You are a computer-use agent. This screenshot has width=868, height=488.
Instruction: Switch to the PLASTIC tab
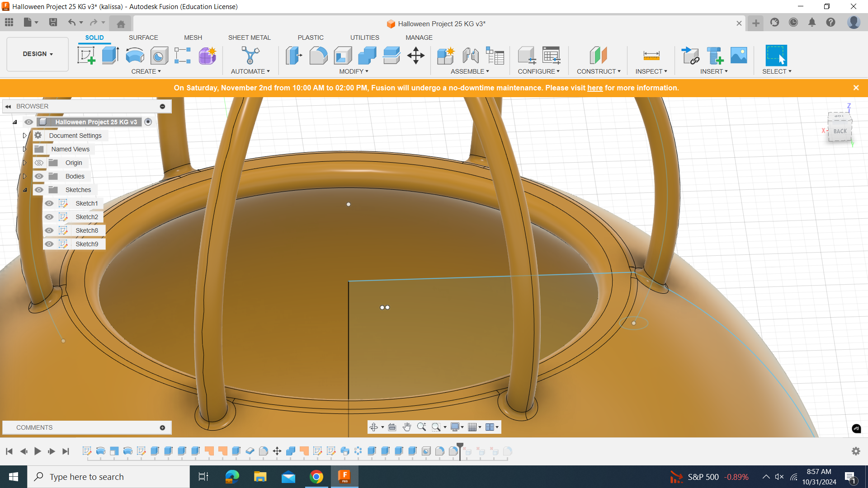311,38
